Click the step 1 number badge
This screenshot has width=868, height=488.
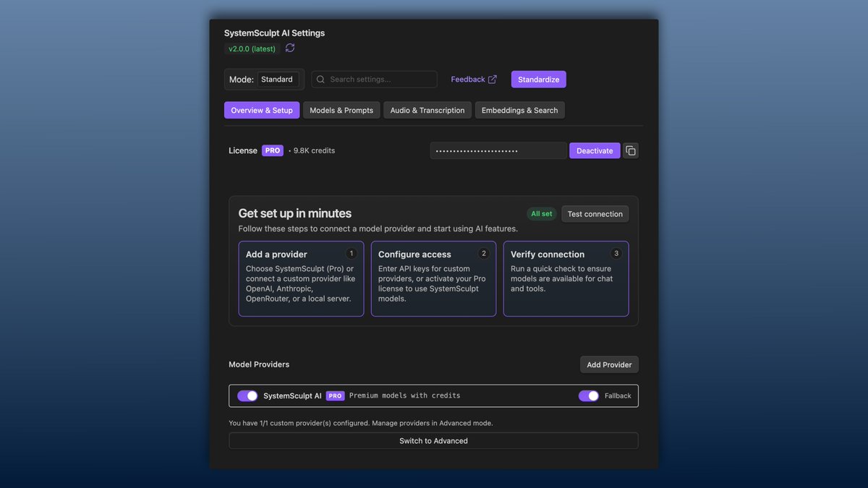click(352, 254)
